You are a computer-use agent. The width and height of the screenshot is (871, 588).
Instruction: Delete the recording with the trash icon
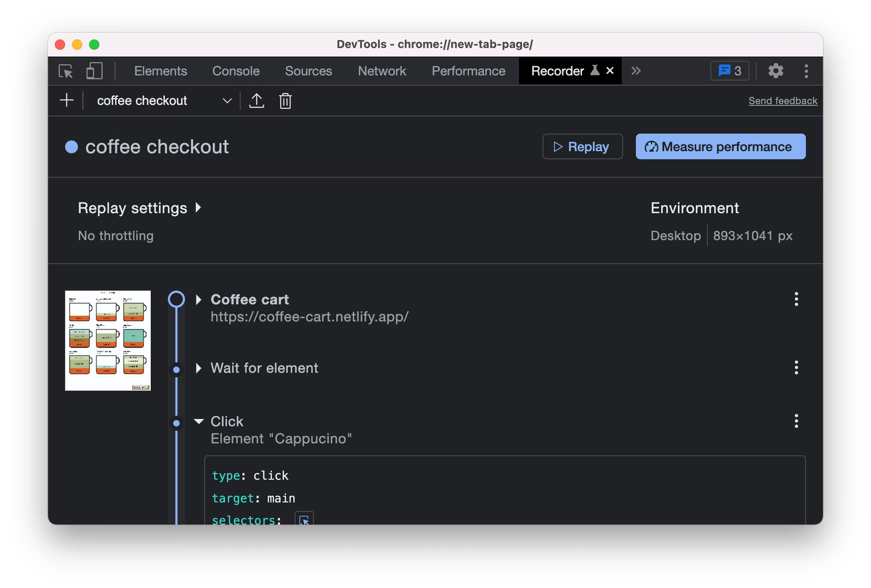tap(285, 101)
